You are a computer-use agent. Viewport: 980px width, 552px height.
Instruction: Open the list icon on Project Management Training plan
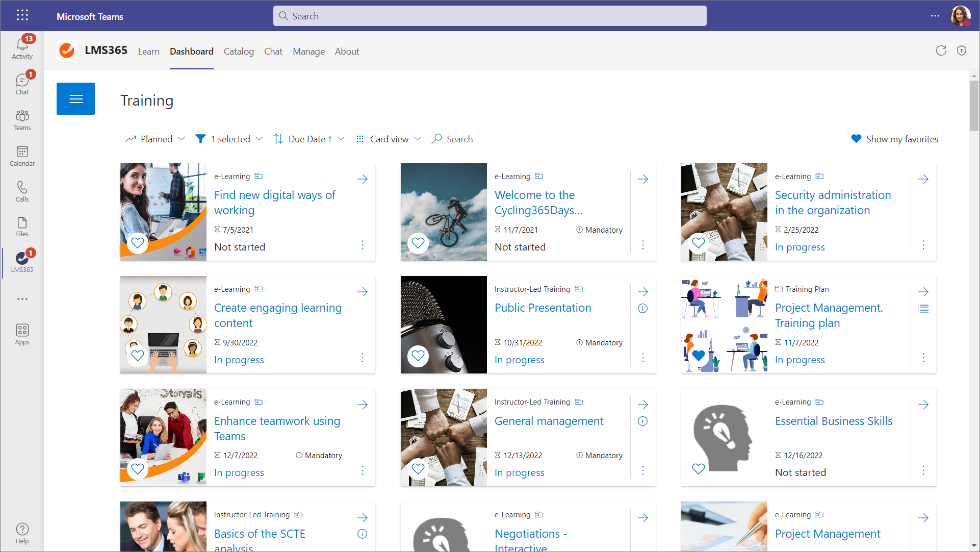(x=923, y=309)
